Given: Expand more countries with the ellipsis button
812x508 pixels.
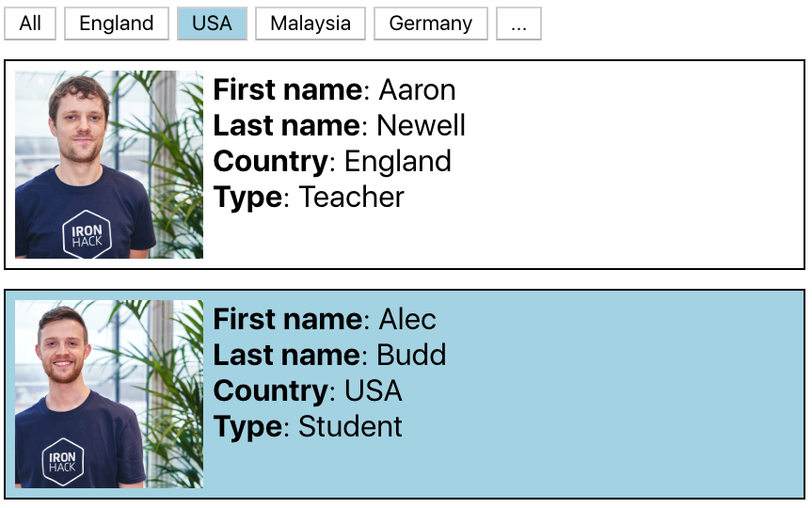Looking at the screenshot, I should pyautogui.click(x=518, y=24).
